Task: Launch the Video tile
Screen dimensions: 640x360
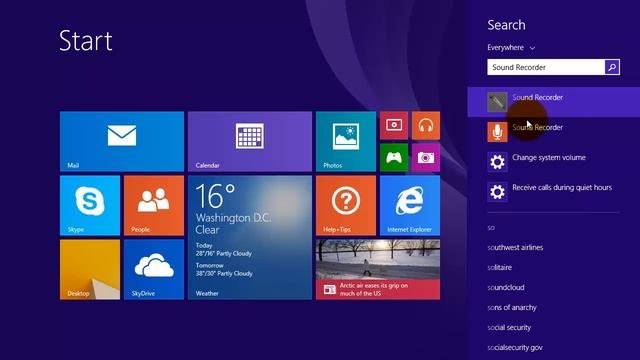Action: (x=394, y=125)
